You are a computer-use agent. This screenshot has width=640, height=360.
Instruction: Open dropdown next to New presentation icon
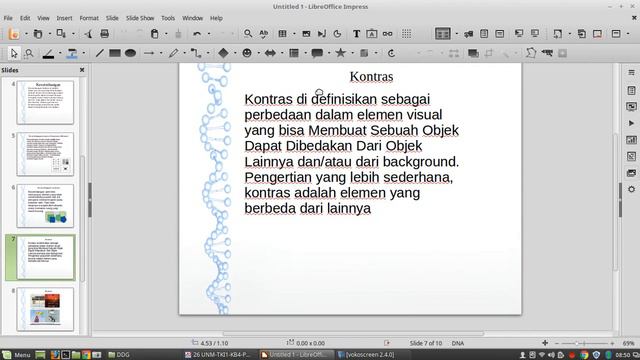(x=26, y=34)
